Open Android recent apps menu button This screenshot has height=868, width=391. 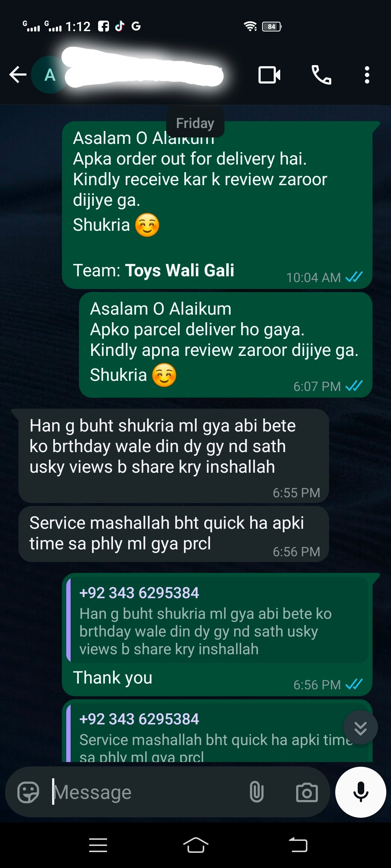[x=98, y=845]
